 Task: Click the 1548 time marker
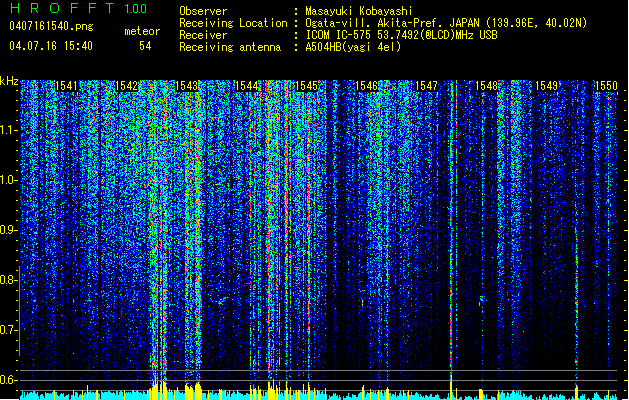click(x=486, y=86)
